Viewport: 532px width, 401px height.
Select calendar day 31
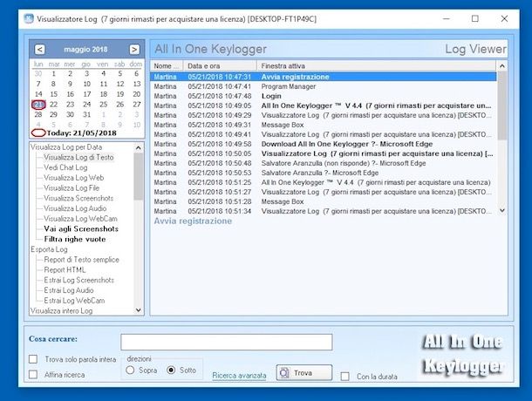tap(87, 115)
